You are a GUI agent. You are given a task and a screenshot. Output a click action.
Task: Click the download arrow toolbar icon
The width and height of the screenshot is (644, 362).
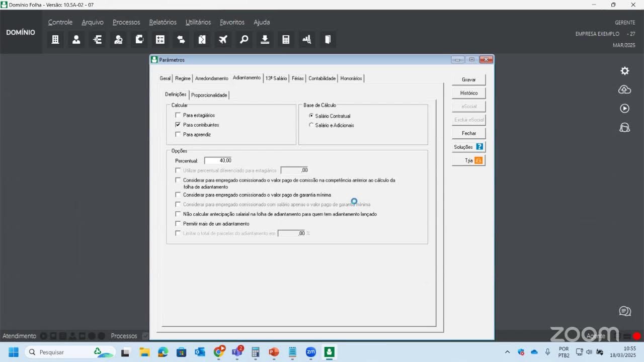tap(265, 40)
